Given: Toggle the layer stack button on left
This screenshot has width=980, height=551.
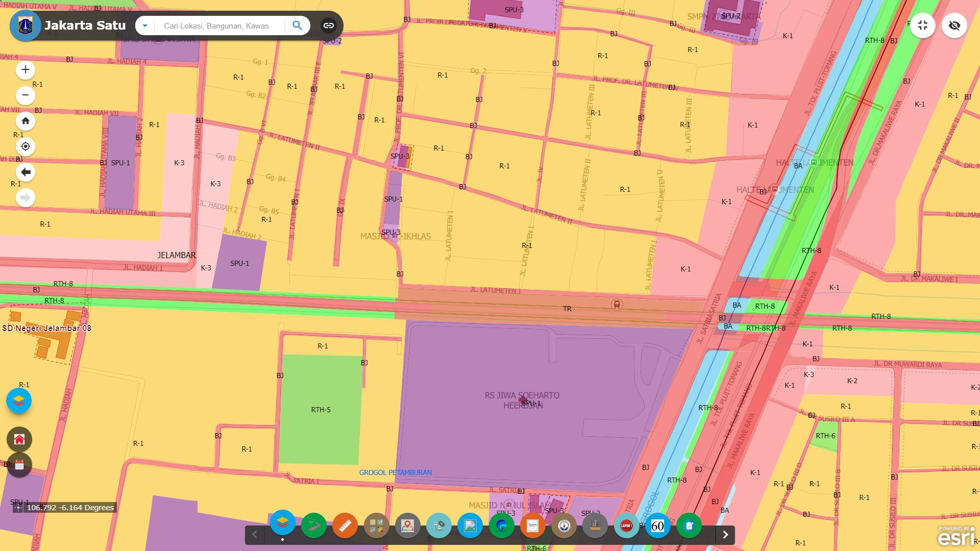Looking at the screenshot, I should click(x=19, y=400).
